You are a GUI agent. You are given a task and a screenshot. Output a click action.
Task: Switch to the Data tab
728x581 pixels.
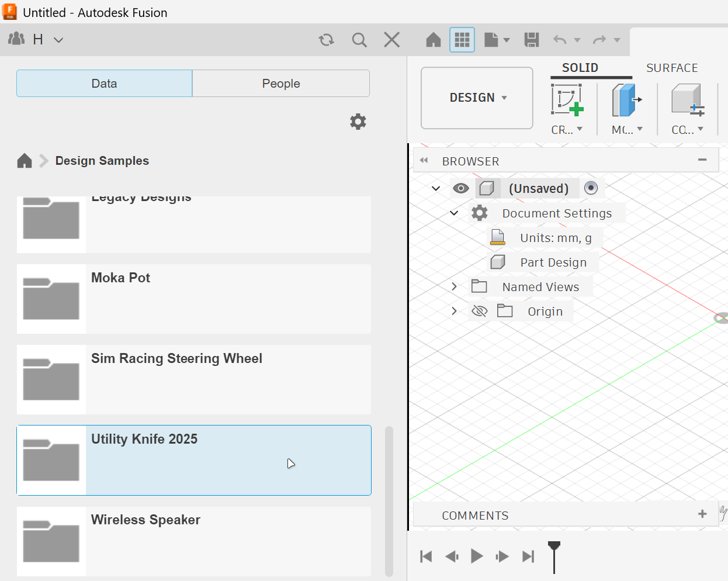[104, 84]
